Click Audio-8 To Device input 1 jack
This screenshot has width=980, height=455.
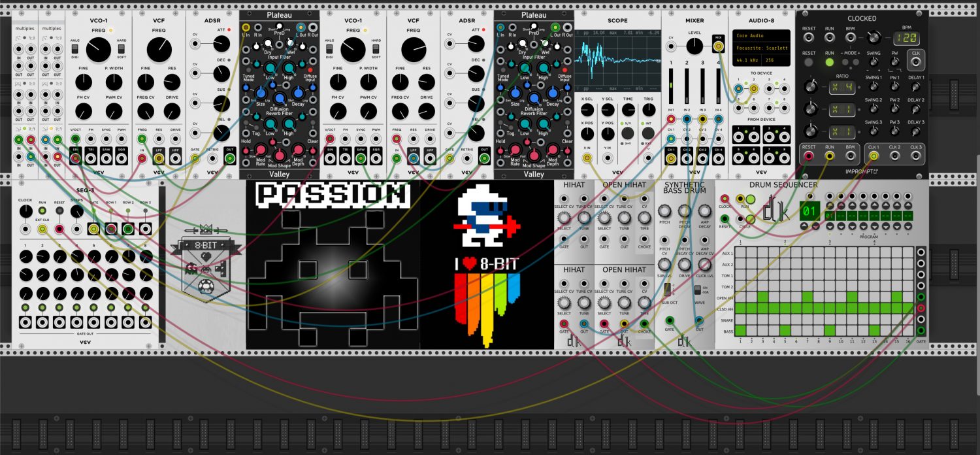[x=738, y=88]
